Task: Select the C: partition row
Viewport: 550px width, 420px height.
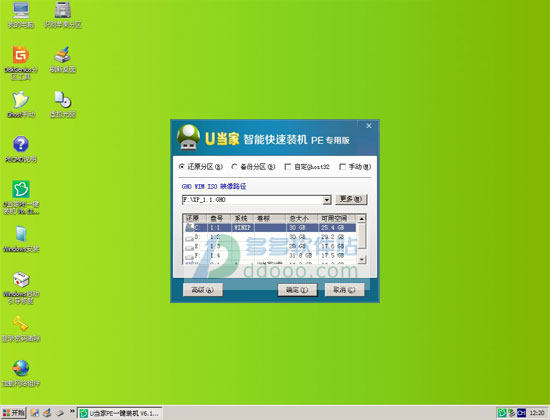Action: [270, 228]
